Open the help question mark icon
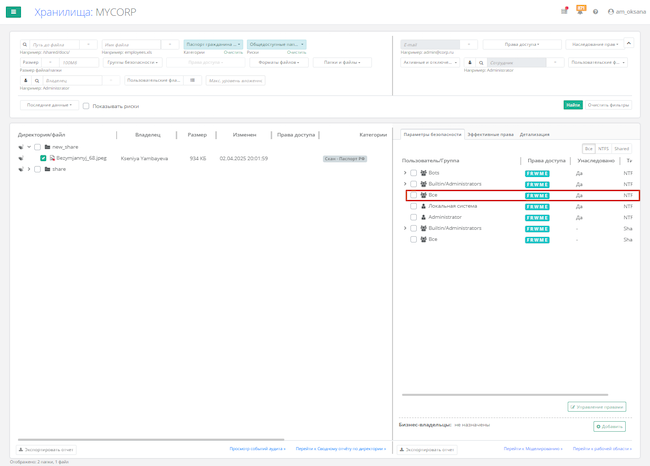The width and height of the screenshot is (650, 466). [595, 12]
